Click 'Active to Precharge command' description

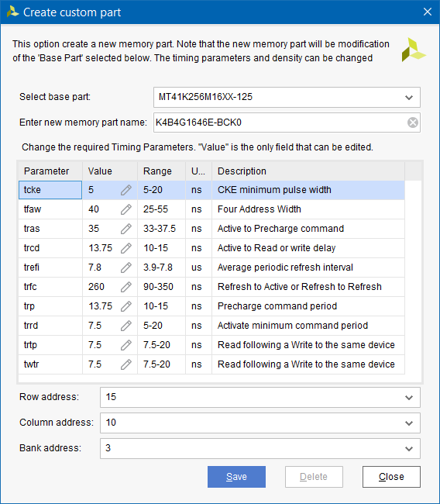pos(280,229)
